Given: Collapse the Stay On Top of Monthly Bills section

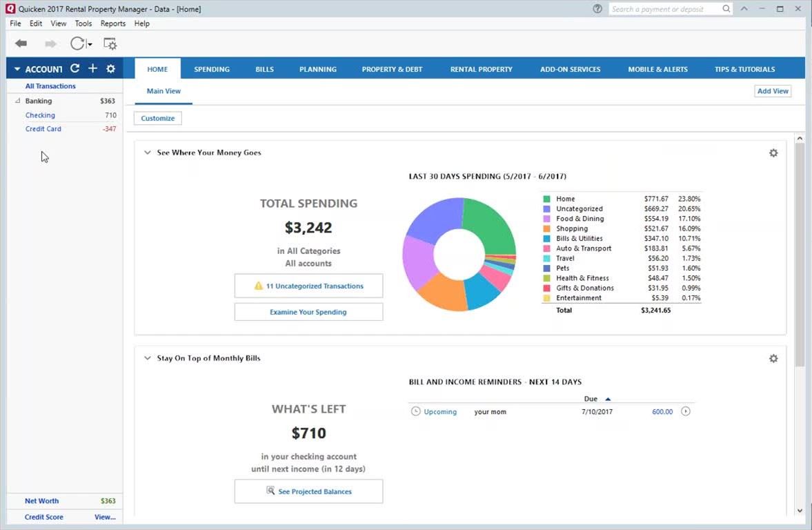Looking at the screenshot, I should pyautogui.click(x=147, y=359).
